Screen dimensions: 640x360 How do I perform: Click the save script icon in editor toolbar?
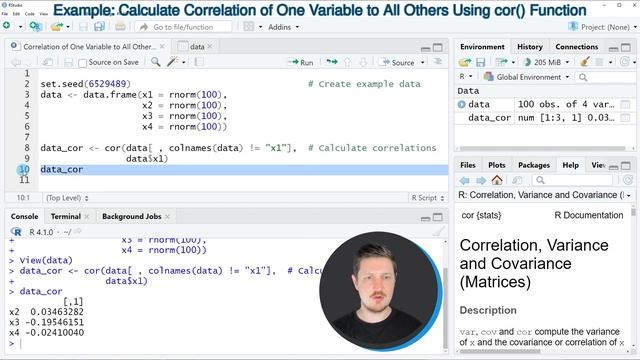(68, 62)
